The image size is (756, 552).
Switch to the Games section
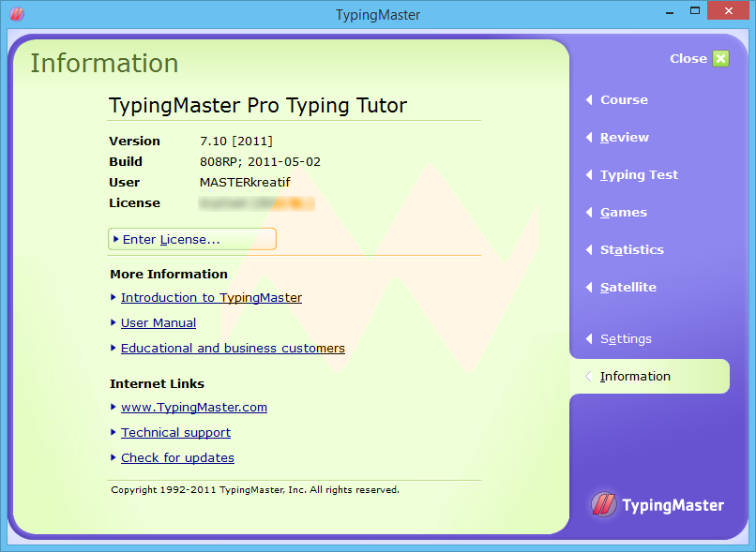pyautogui.click(x=624, y=213)
